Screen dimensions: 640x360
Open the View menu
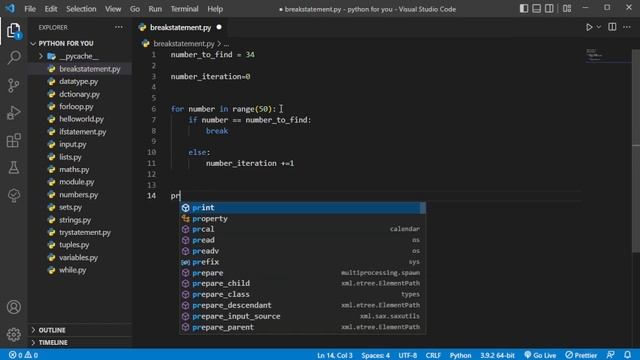click(x=113, y=9)
